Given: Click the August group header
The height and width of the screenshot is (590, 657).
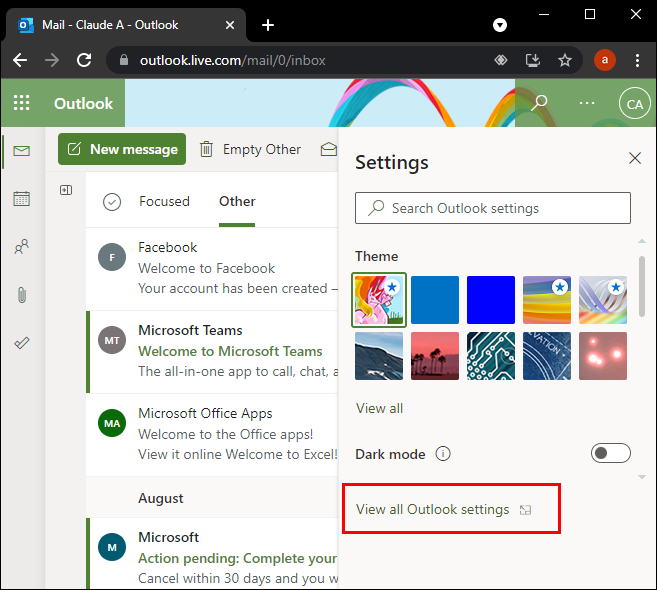Looking at the screenshot, I should 161,498.
